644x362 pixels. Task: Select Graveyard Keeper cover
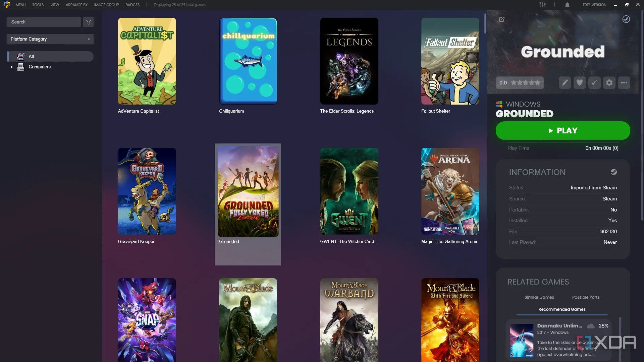click(147, 191)
